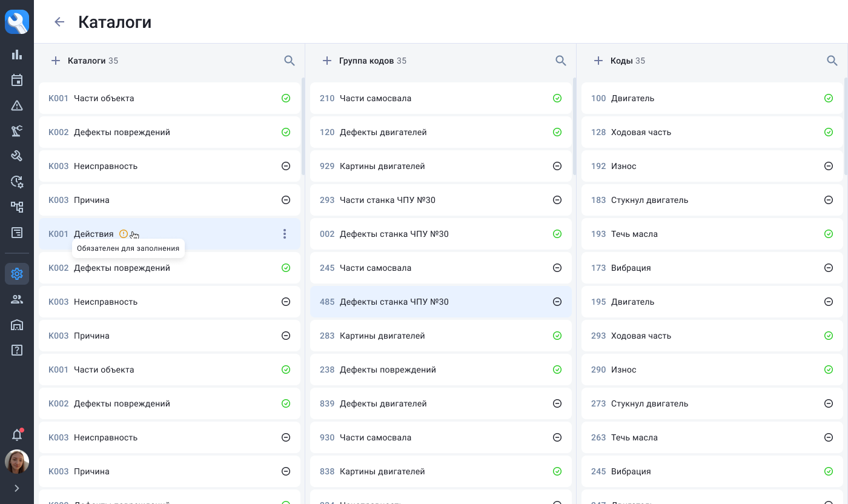848x504 pixels.
Task: Open notifications from the bell icon
Action: click(x=16, y=434)
